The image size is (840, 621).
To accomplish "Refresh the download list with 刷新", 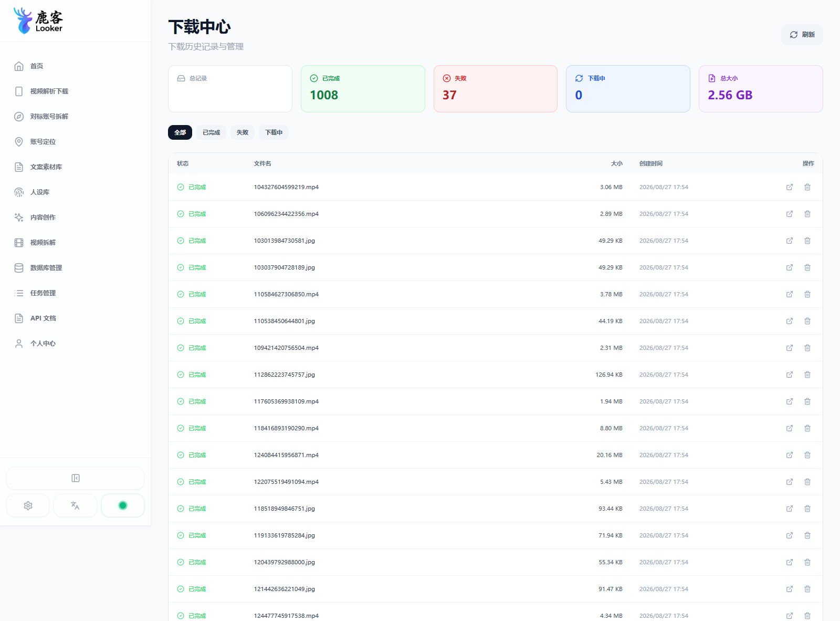I will pyautogui.click(x=802, y=35).
